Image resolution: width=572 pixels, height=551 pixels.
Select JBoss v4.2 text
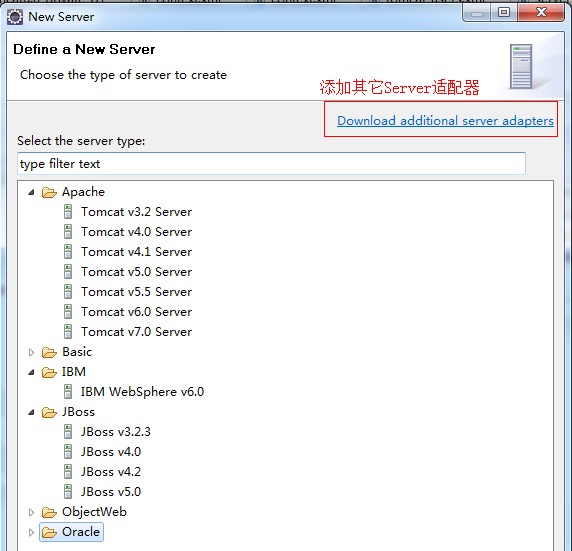click(x=111, y=471)
